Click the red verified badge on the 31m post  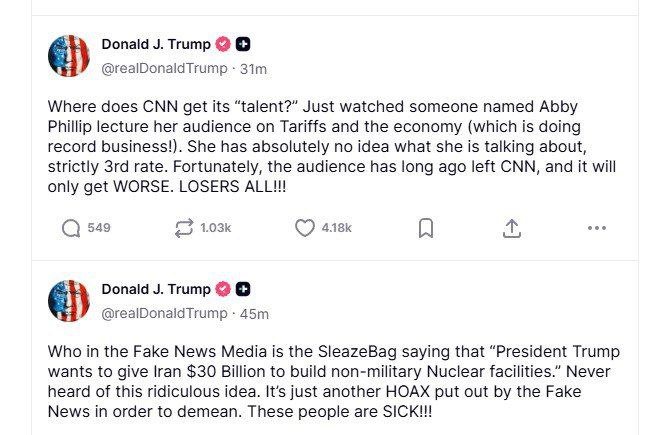click(224, 44)
